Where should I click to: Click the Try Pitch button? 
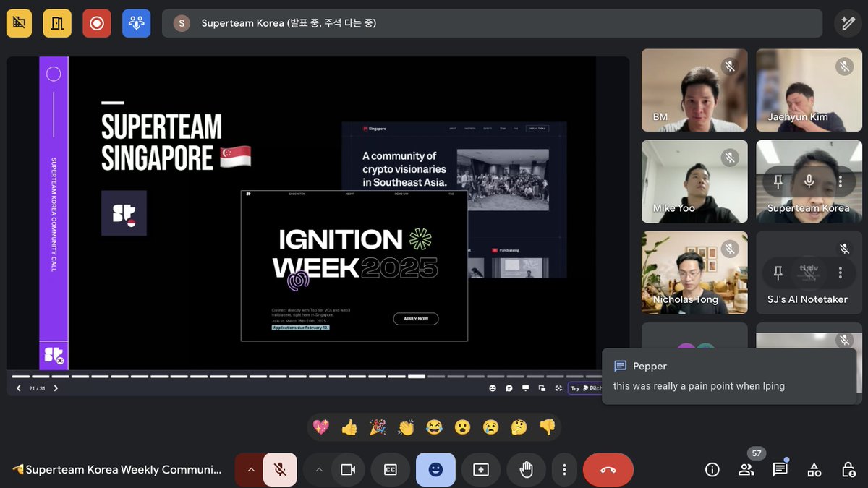click(586, 388)
